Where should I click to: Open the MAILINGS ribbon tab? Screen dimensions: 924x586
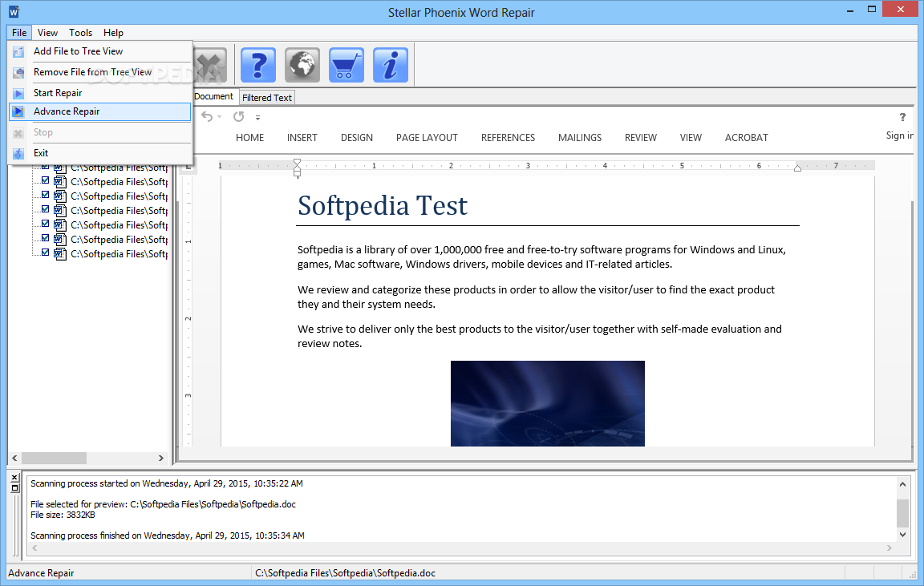[580, 138]
